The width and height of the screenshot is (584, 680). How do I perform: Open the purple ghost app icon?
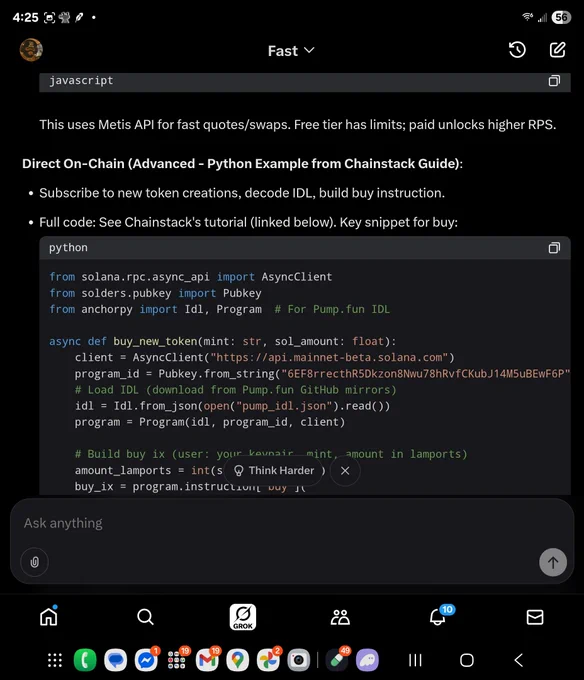pos(367,660)
